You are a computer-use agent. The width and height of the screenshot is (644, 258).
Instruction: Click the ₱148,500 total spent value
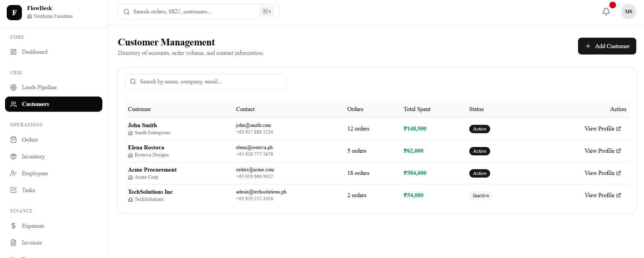(x=415, y=128)
